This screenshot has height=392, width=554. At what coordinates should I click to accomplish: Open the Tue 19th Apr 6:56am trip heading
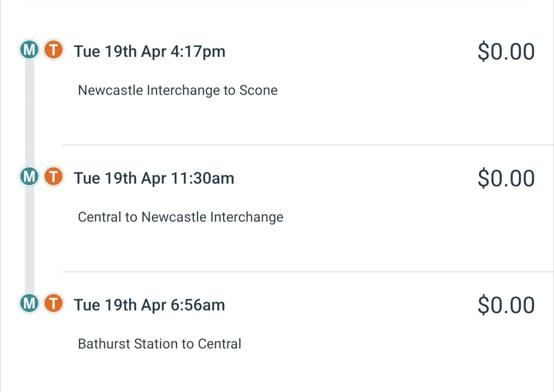coord(149,305)
